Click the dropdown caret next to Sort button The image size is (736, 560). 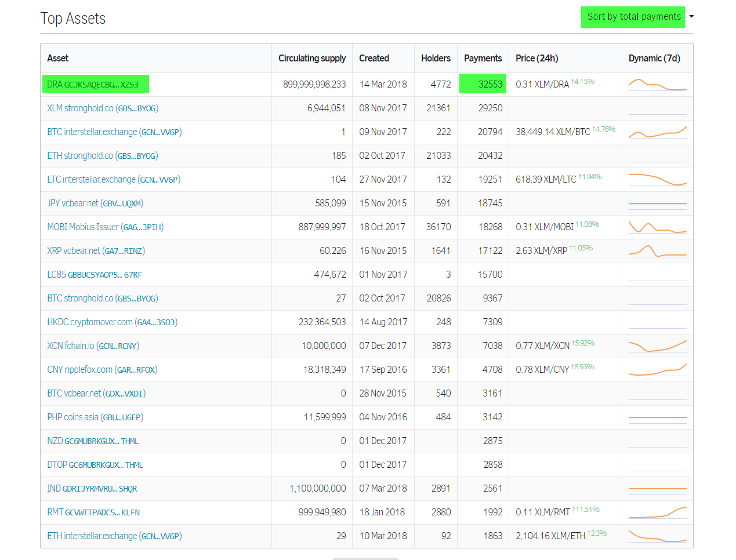pos(691,17)
